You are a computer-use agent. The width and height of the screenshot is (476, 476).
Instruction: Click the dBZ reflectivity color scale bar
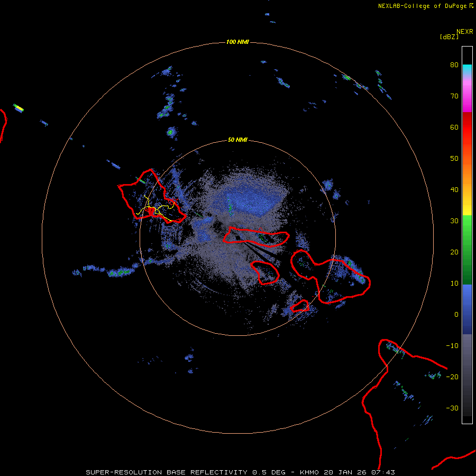point(467,235)
